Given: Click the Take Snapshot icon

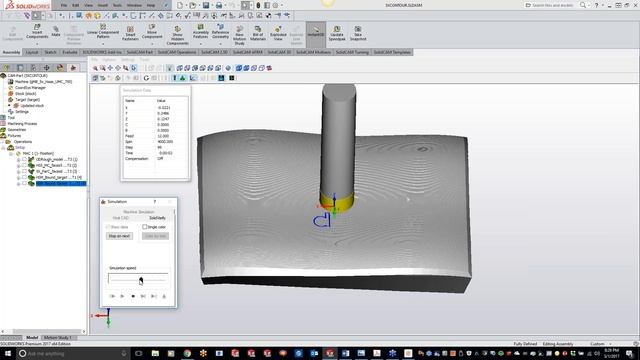Looking at the screenshot, I should (x=358, y=29).
